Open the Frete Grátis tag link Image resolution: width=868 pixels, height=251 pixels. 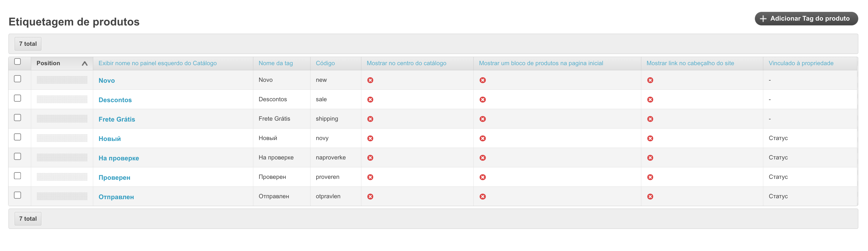(x=117, y=119)
